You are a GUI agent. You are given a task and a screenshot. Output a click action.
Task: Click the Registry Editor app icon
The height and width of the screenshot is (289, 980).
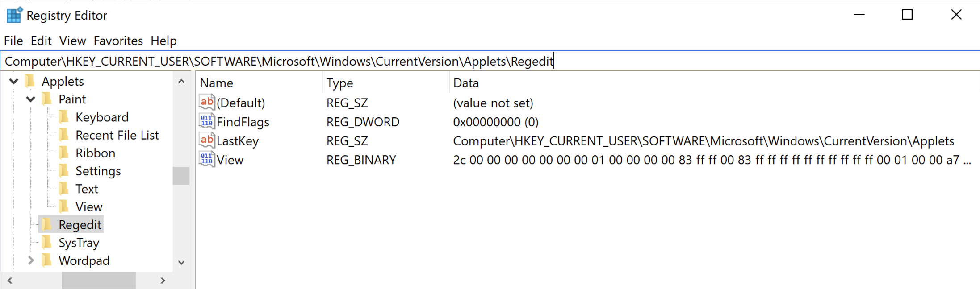click(x=14, y=15)
